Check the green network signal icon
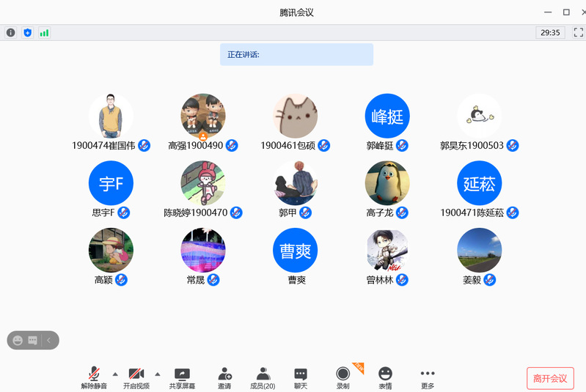 [45, 32]
